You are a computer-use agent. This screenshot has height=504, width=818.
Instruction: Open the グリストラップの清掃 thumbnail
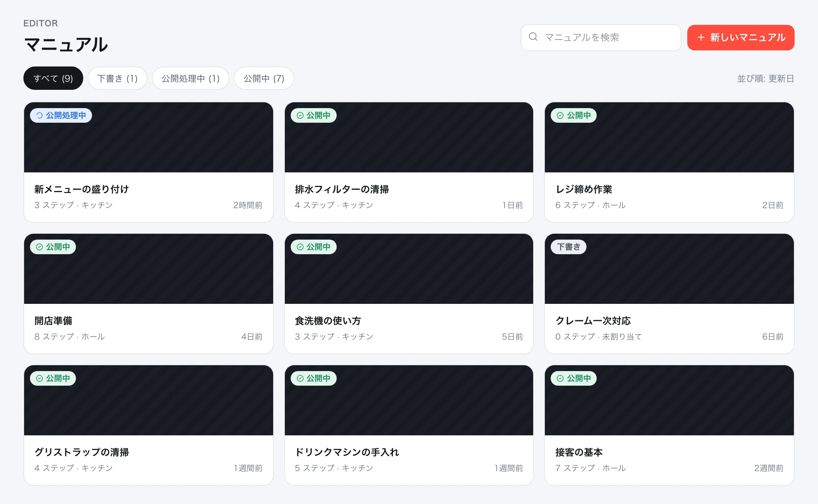[x=149, y=400]
